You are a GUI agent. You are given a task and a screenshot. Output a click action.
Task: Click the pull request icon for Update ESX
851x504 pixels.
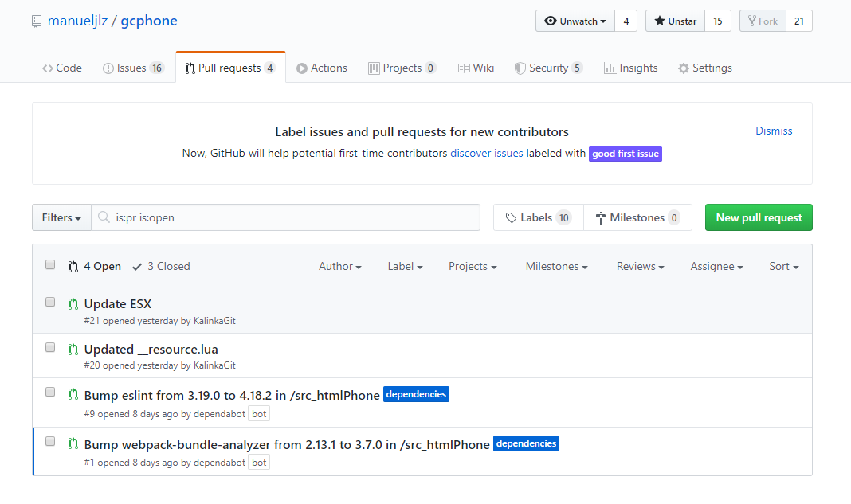click(73, 304)
